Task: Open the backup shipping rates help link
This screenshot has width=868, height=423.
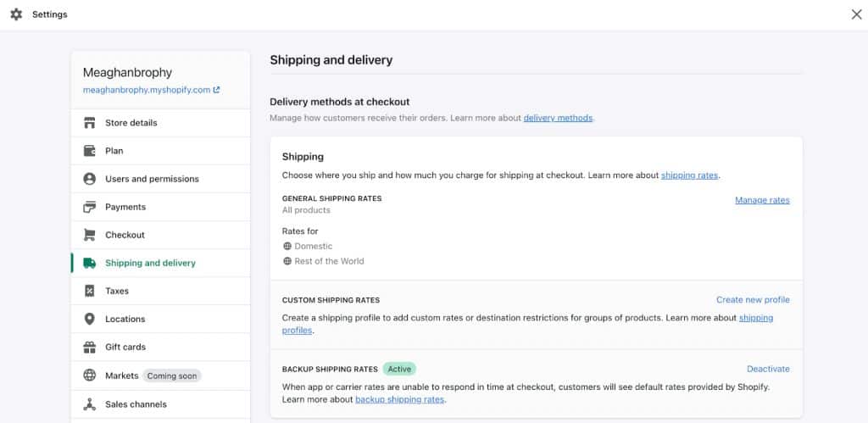Action: (400, 399)
